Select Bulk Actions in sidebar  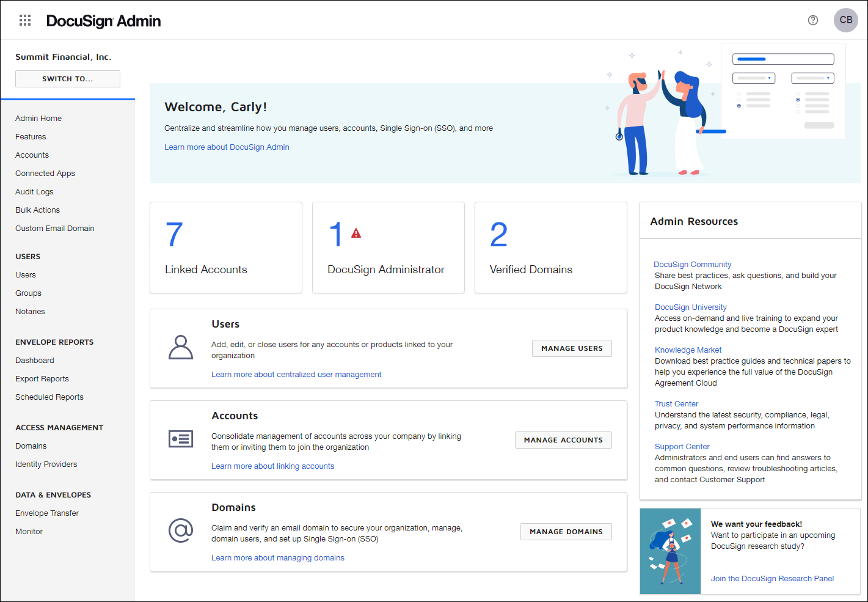tap(37, 210)
